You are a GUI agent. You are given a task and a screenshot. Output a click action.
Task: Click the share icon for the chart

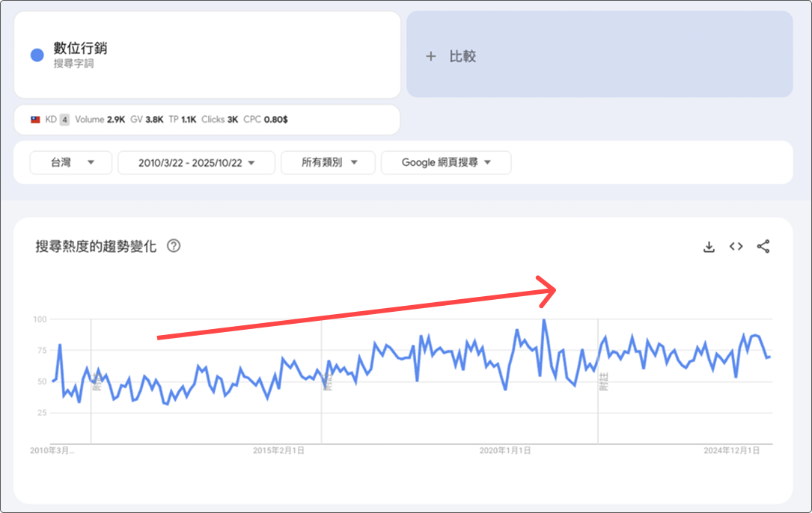(x=763, y=247)
